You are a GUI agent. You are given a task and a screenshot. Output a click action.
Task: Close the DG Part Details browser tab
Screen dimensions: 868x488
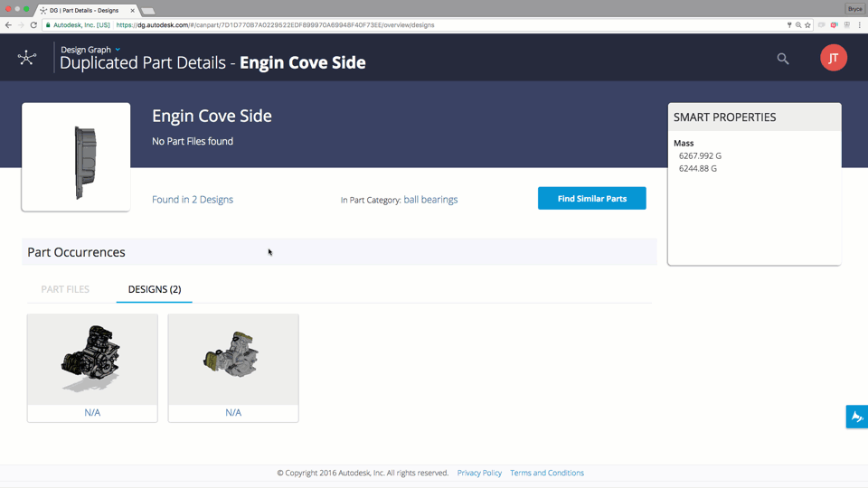[132, 11]
